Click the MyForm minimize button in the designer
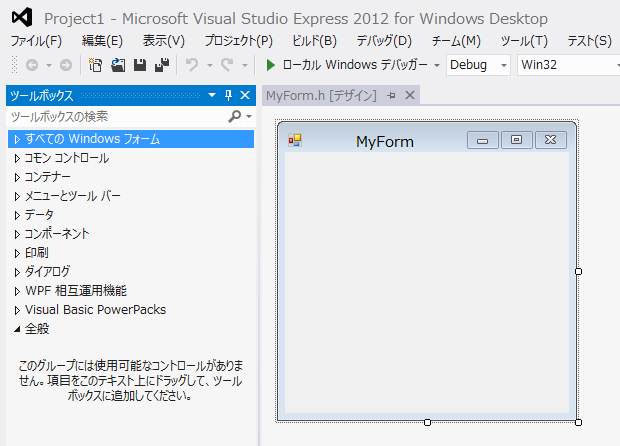The image size is (620, 446). [482, 140]
